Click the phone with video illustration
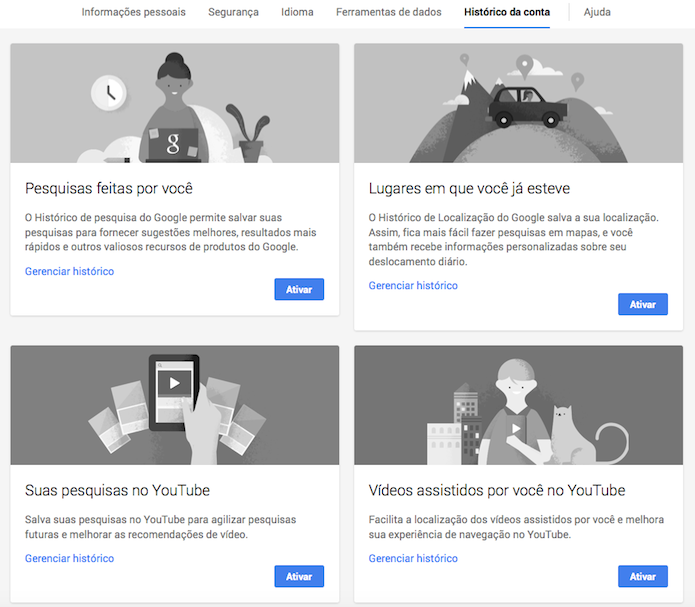The width and height of the screenshot is (695, 607). [x=175, y=405]
